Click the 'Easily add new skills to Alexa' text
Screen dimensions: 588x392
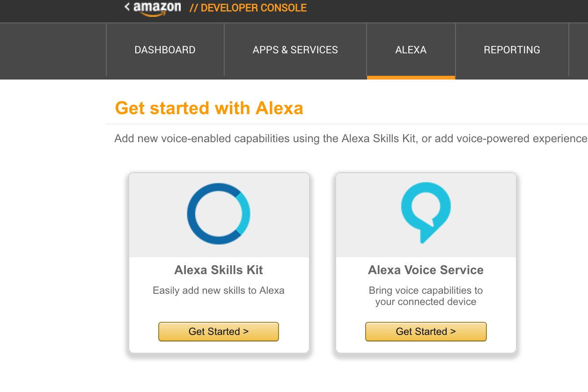coord(219,290)
